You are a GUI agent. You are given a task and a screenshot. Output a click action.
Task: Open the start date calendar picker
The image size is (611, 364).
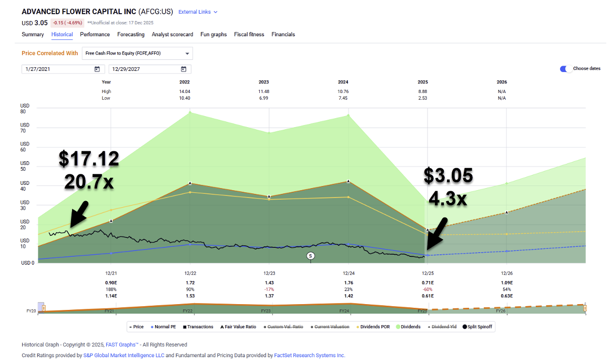click(x=97, y=69)
